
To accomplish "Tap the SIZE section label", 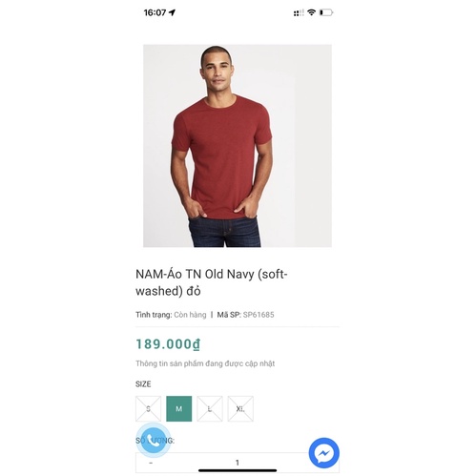I will point(143,384).
